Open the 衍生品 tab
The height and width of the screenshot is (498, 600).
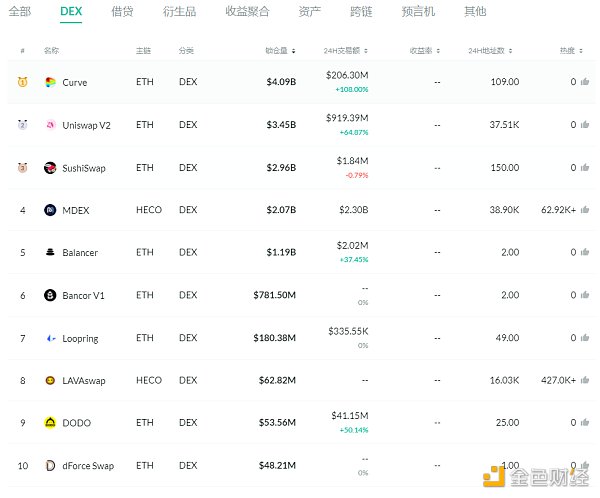[179, 12]
